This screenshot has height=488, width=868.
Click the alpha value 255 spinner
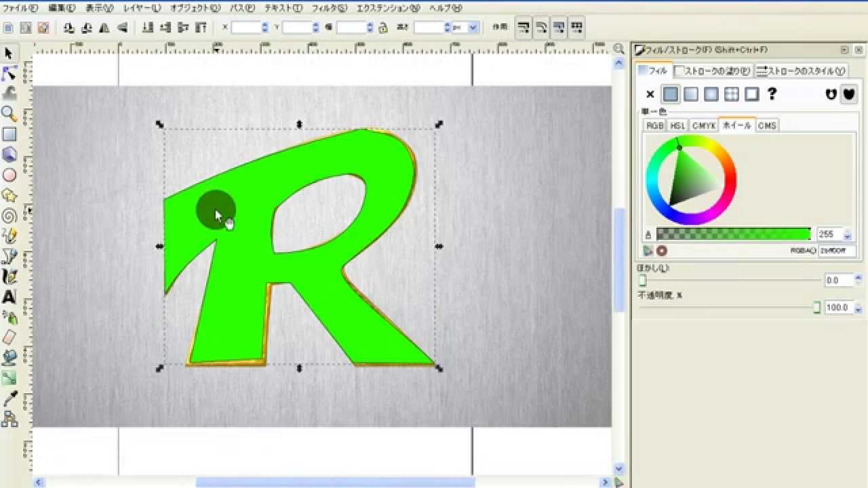point(847,235)
